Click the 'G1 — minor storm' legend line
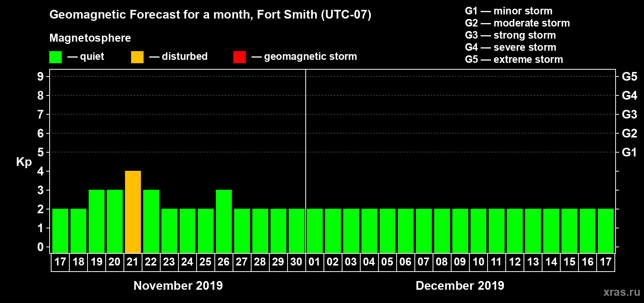Viewport: 644px width, 303px height. [508, 11]
